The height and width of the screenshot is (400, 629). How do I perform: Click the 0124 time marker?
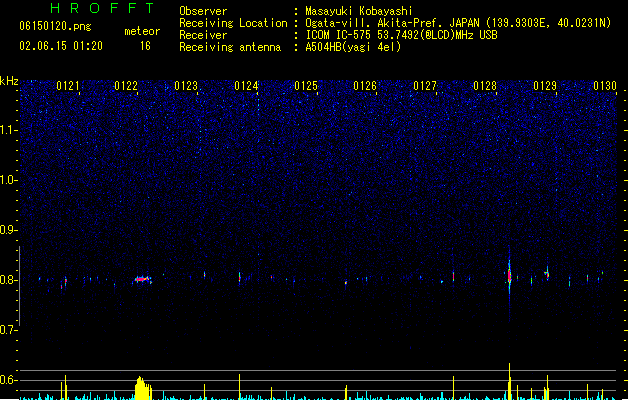tap(246, 86)
